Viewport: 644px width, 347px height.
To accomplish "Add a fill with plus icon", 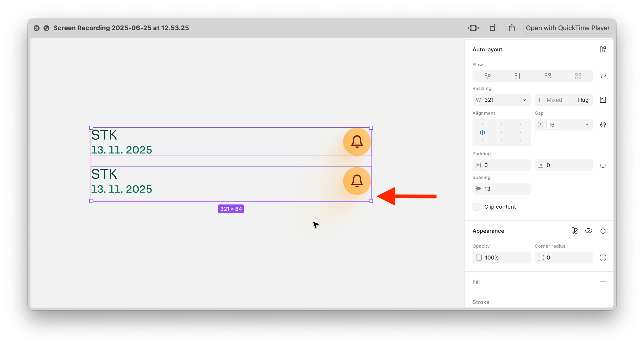I will [x=603, y=282].
